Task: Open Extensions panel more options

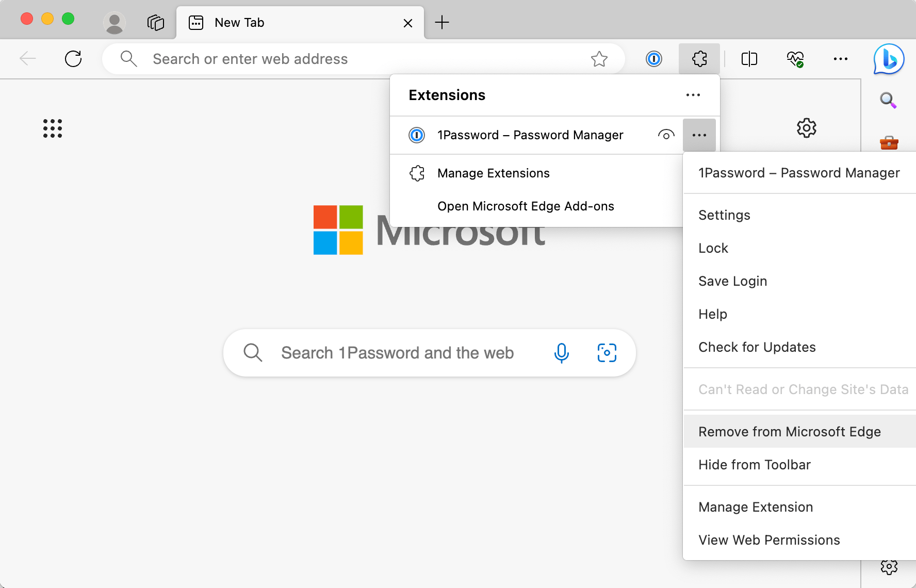Action: point(693,95)
